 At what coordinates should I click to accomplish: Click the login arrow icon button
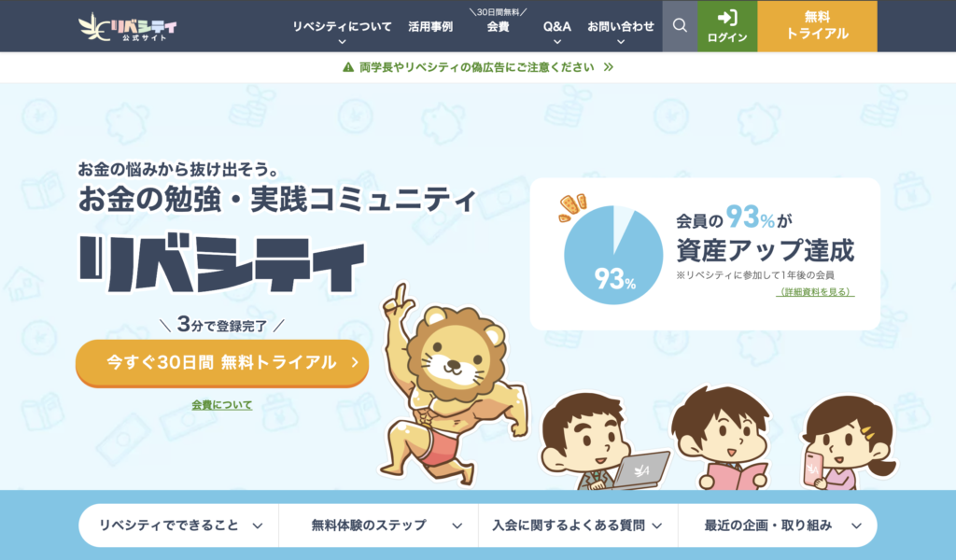pyautogui.click(x=727, y=25)
